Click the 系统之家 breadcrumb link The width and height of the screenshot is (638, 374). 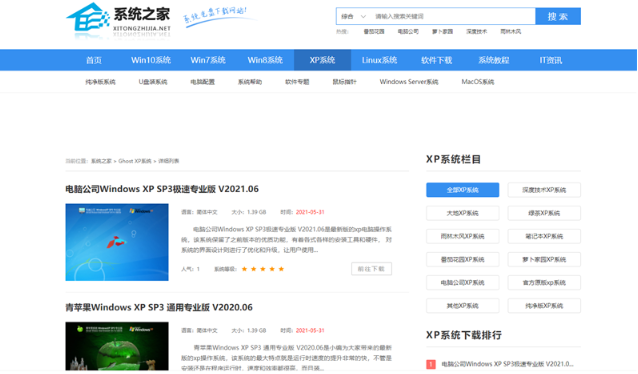101,161
